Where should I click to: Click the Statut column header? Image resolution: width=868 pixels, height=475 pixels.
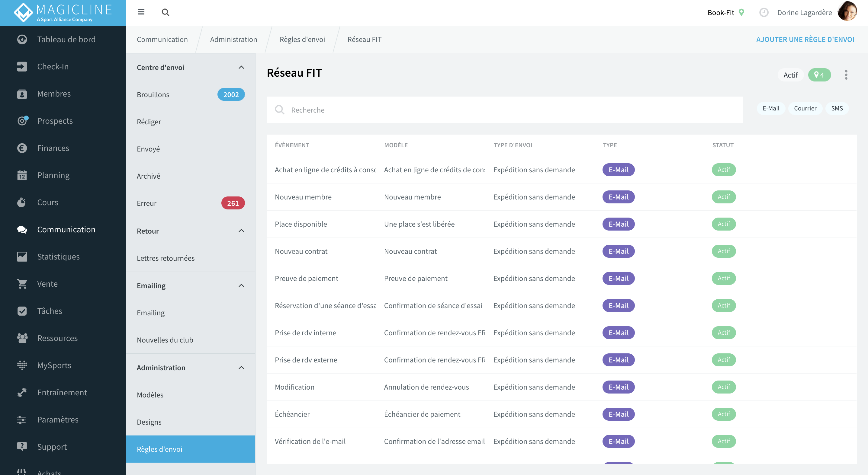click(x=723, y=145)
